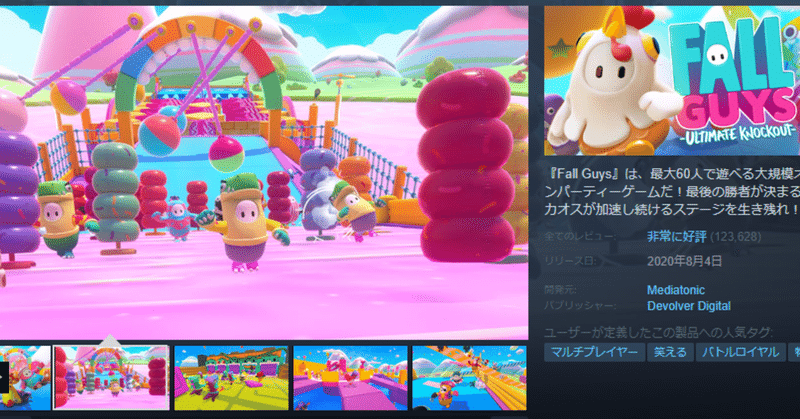Click the 笑える tag
This screenshot has height=419, width=800.
pos(670,352)
